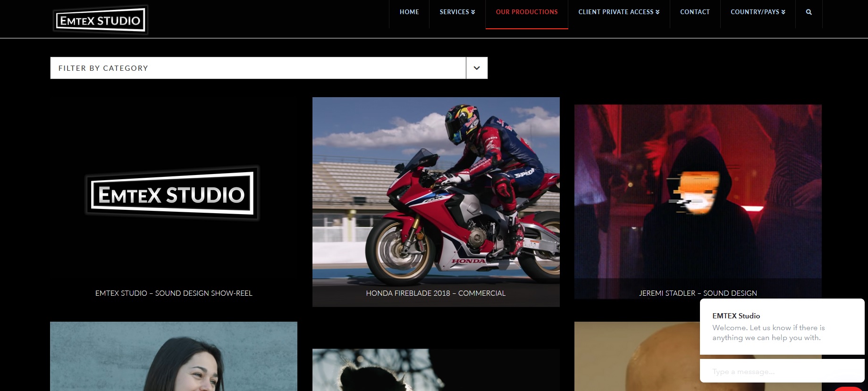
Task: Click 'HONDA FIREBLADE 2018 – COMMERCIAL' title
Action: click(436, 293)
